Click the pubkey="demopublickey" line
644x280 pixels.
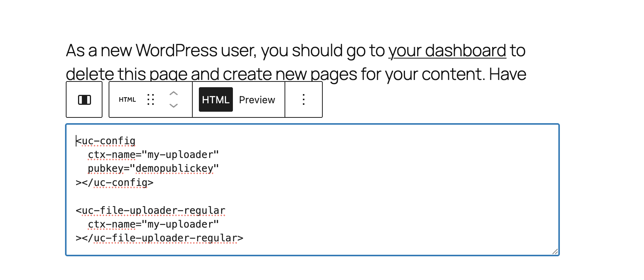pos(153,169)
